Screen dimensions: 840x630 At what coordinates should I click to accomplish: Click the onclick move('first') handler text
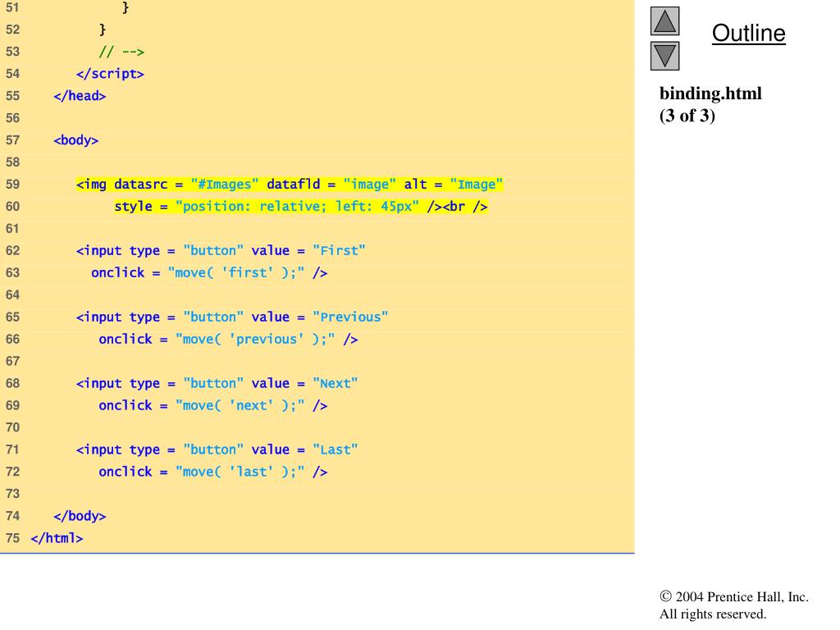coord(208,272)
